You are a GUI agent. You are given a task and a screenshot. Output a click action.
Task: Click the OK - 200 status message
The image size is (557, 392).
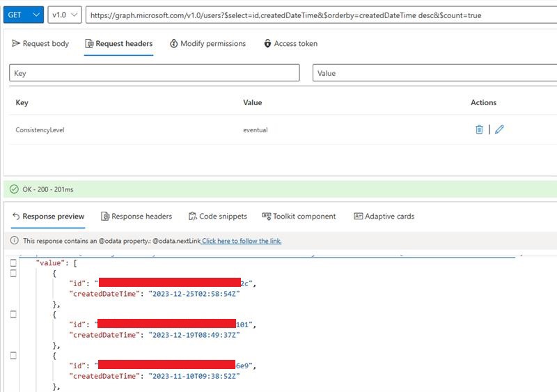[x=48, y=189]
